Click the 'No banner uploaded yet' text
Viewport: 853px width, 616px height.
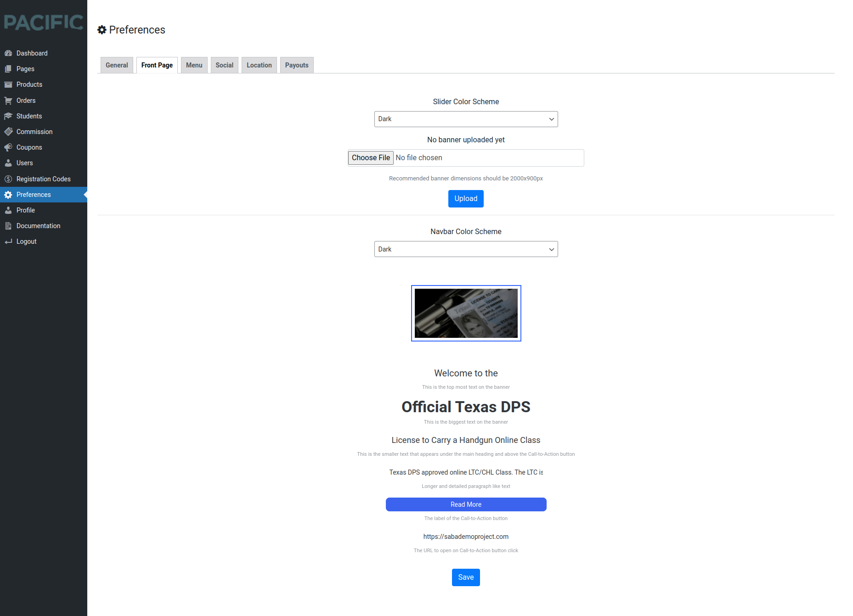tap(466, 140)
